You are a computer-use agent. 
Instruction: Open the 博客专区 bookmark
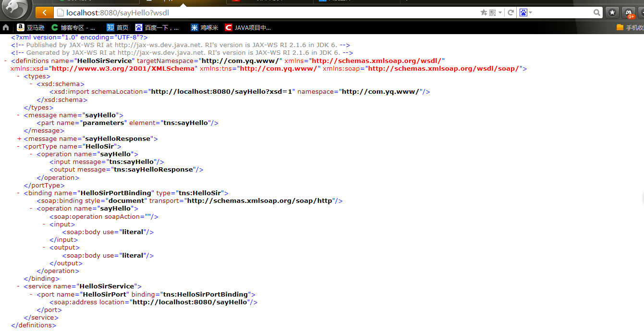click(73, 27)
